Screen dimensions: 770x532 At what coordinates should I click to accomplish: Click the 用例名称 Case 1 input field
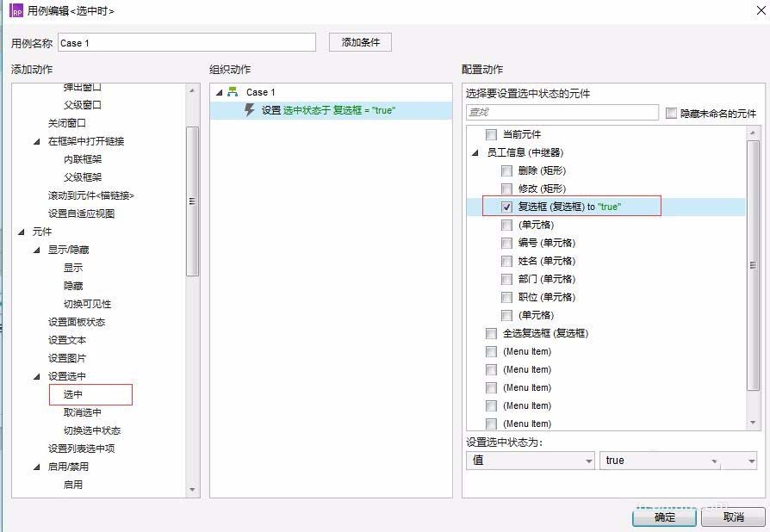pyautogui.click(x=187, y=43)
